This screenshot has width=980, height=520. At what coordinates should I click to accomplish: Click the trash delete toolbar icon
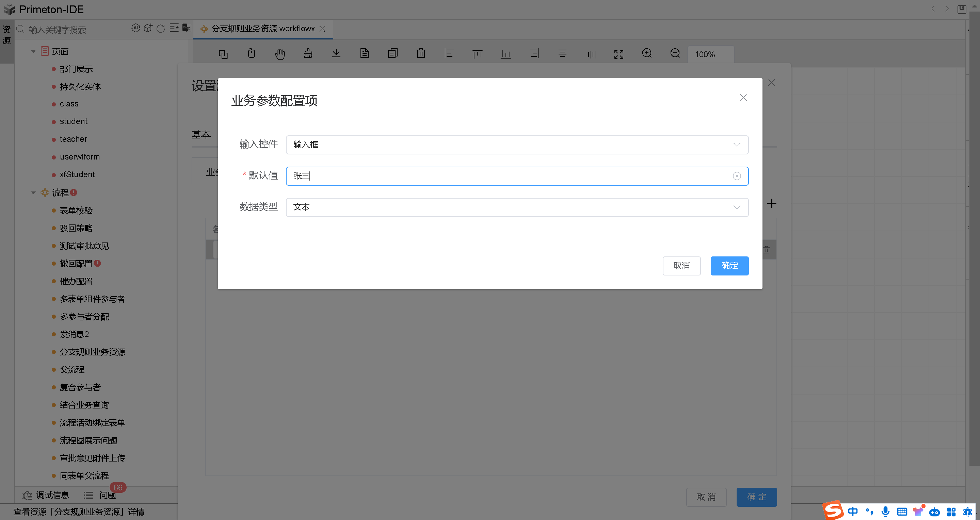[x=421, y=54]
